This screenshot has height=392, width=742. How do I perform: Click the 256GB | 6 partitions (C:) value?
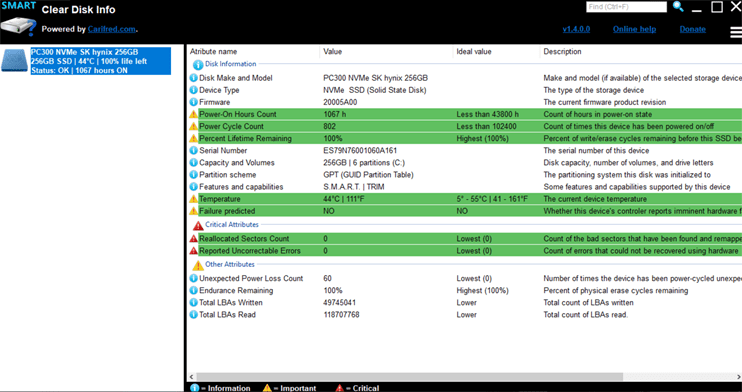pyautogui.click(x=364, y=163)
